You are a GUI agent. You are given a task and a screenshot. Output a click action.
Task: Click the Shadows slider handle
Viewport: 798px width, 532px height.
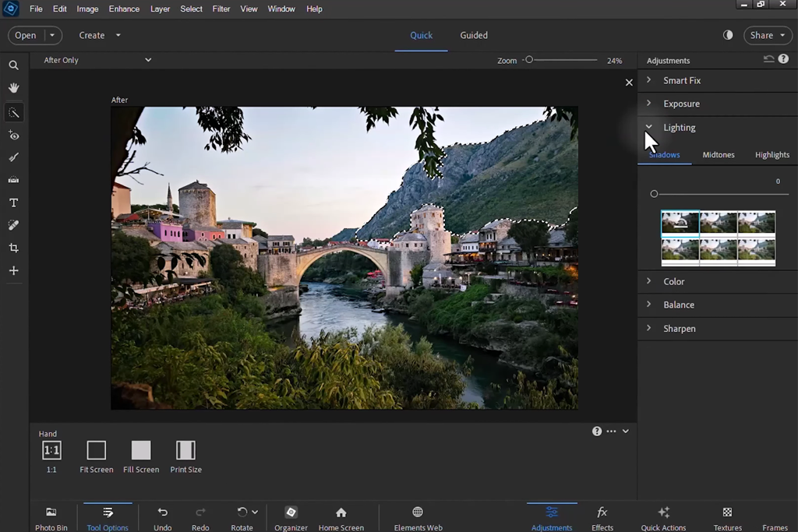pyautogui.click(x=654, y=194)
